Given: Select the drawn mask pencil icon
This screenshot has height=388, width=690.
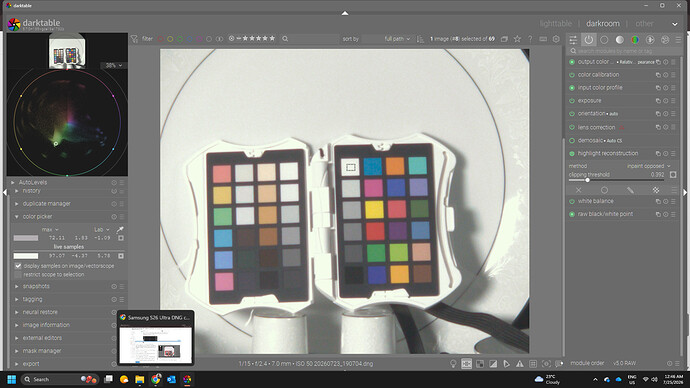Looking at the screenshot, I should [630, 190].
